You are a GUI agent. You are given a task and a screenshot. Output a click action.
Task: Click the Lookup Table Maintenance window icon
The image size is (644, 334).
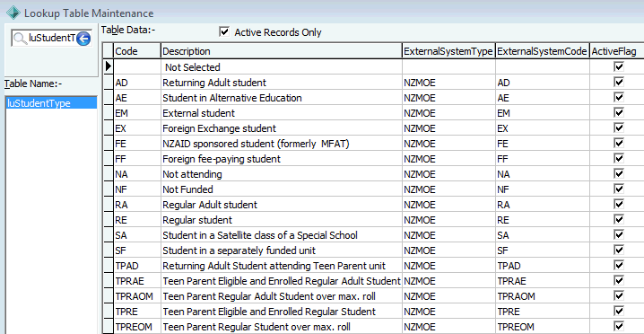pyautogui.click(x=13, y=13)
